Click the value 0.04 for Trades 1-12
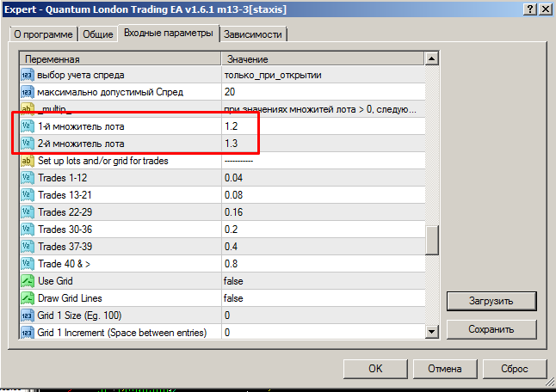556x392 pixels. click(234, 178)
